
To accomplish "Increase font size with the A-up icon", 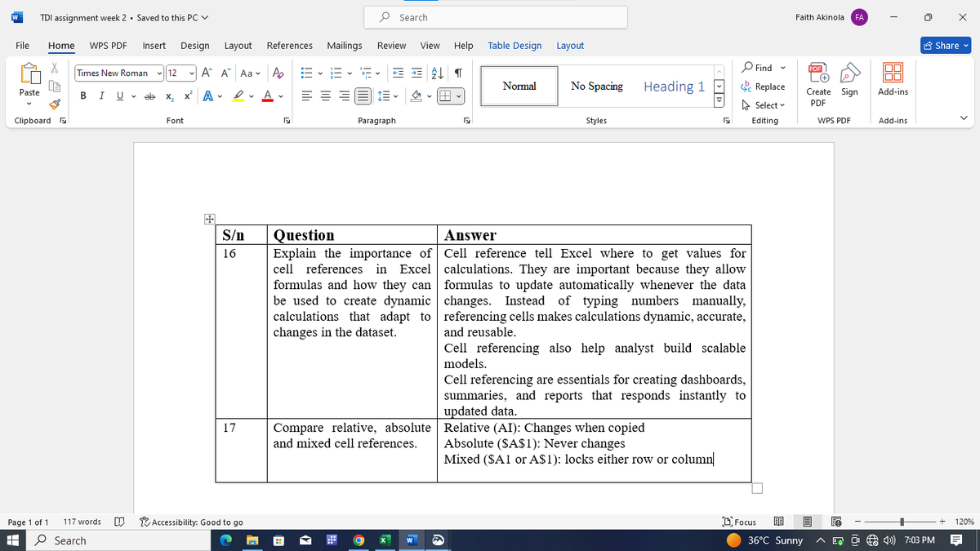I will pyautogui.click(x=207, y=73).
